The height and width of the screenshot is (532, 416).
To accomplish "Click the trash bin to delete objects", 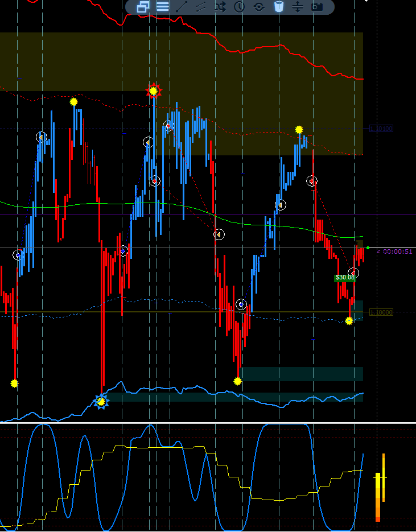I will [x=279, y=7].
